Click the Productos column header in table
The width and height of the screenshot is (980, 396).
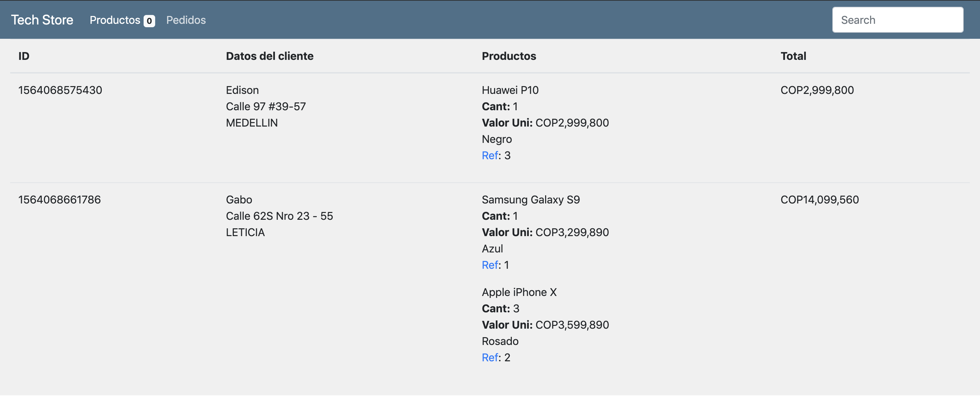click(509, 56)
